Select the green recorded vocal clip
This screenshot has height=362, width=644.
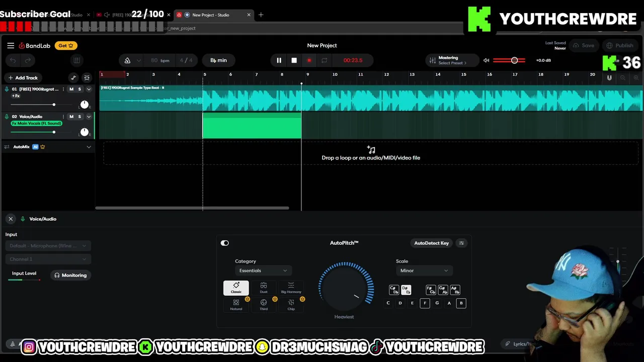(x=252, y=126)
